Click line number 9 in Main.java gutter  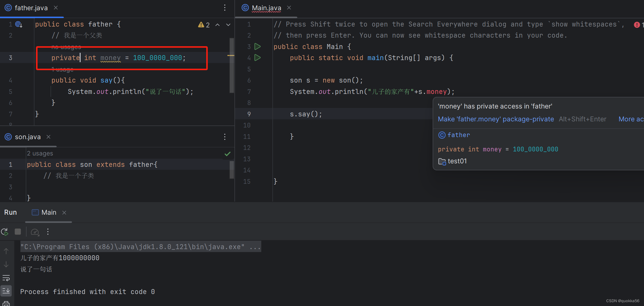[249, 114]
